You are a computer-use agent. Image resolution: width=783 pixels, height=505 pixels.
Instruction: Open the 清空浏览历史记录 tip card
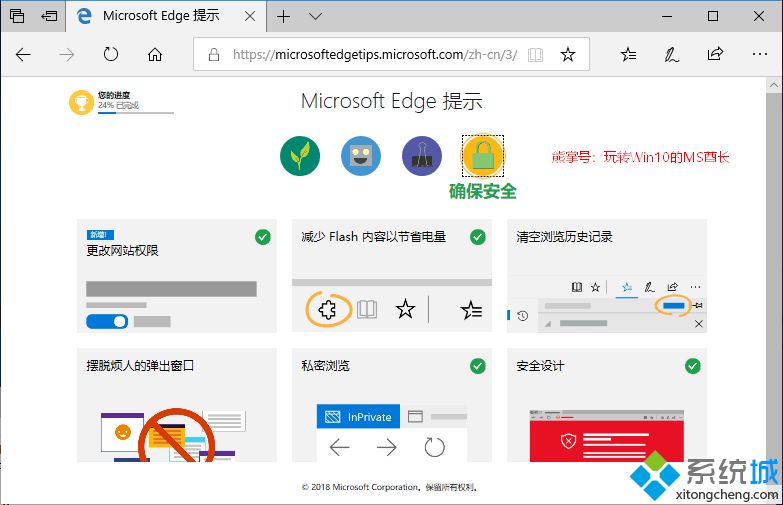click(x=607, y=276)
